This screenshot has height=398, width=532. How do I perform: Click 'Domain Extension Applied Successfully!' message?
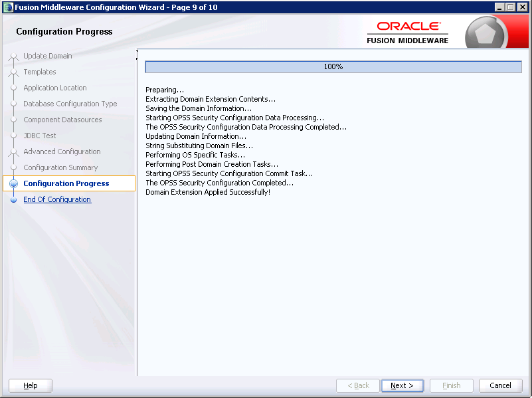pos(208,192)
